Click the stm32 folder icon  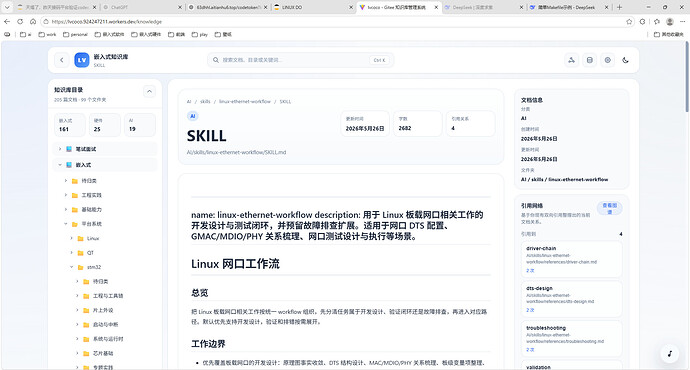81,267
